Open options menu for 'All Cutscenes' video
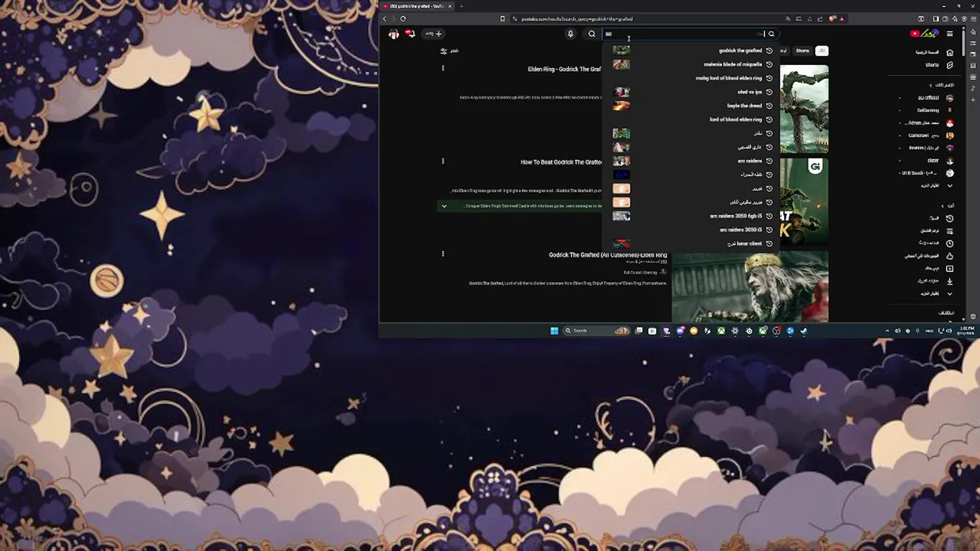 443,253
